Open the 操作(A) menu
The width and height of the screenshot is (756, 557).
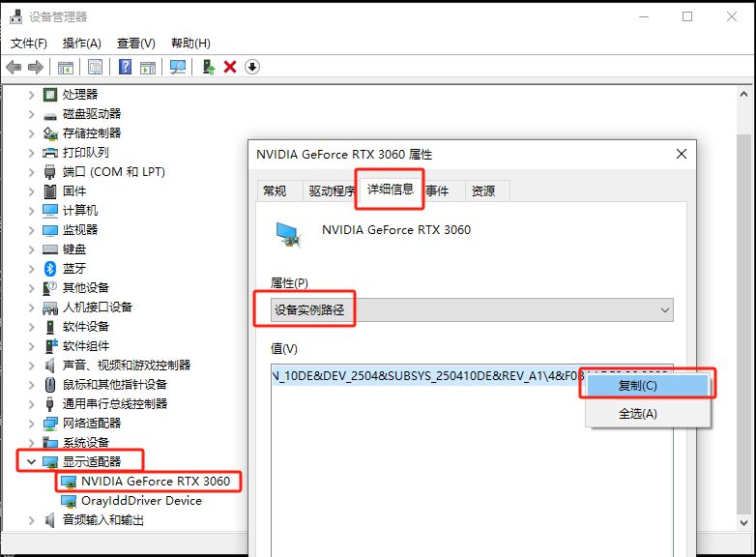(x=81, y=44)
